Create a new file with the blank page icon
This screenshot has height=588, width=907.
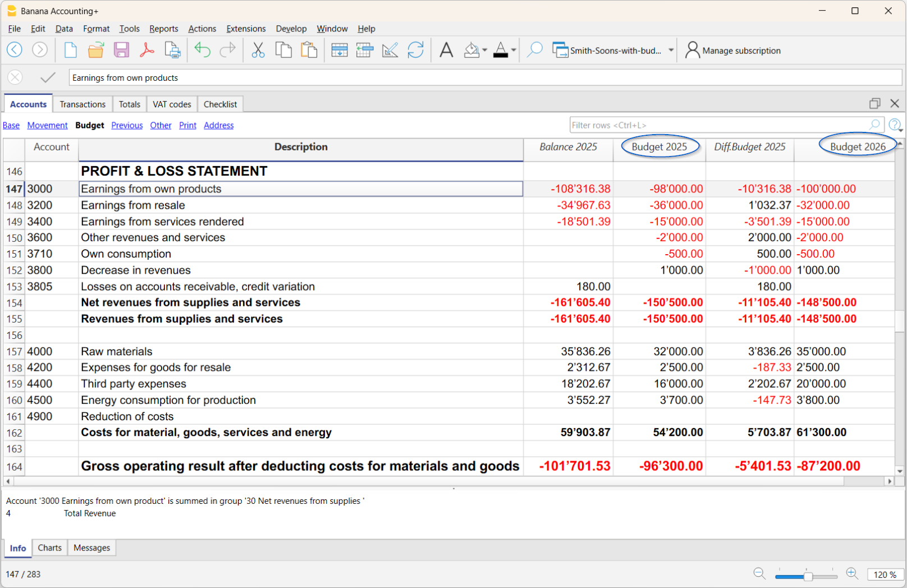point(70,50)
